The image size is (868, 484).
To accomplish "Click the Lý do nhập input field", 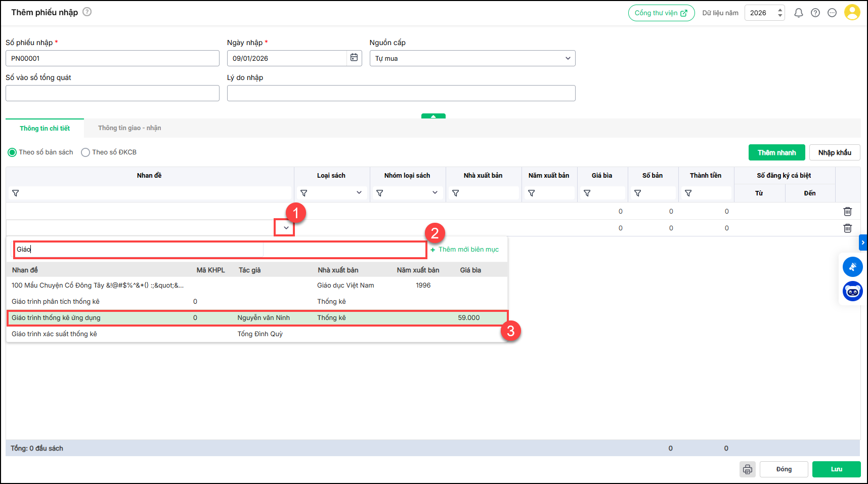I will point(401,93).
